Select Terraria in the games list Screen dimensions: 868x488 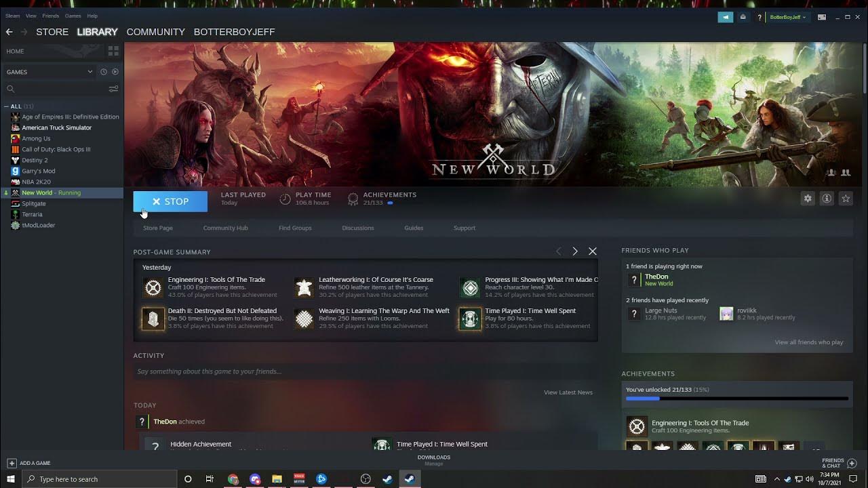pos(32,214)
